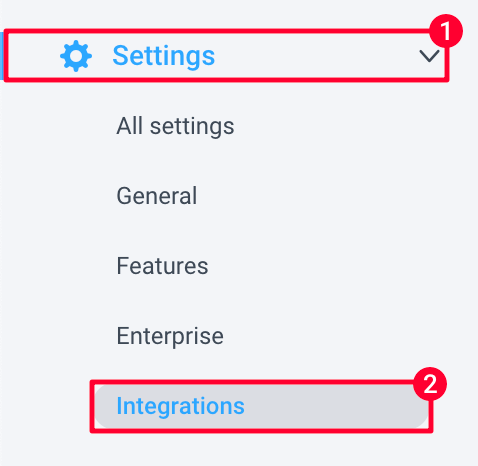478x466 pixels.
Task: Click the Settings label text
Action: point(164,56)
